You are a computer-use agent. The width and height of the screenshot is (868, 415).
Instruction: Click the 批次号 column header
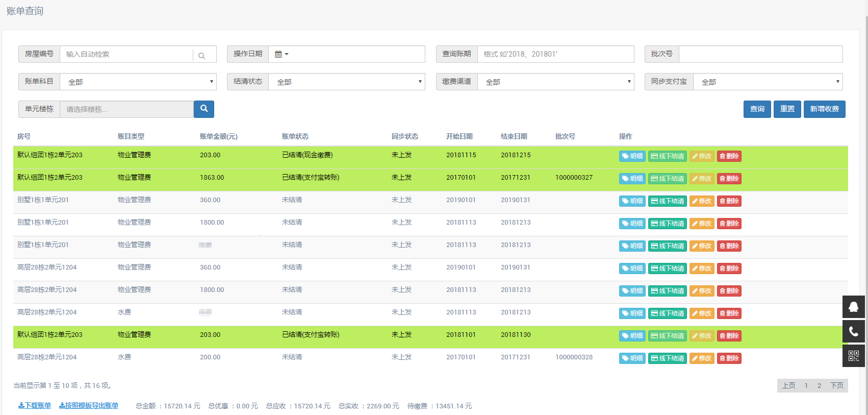point(565,136)
